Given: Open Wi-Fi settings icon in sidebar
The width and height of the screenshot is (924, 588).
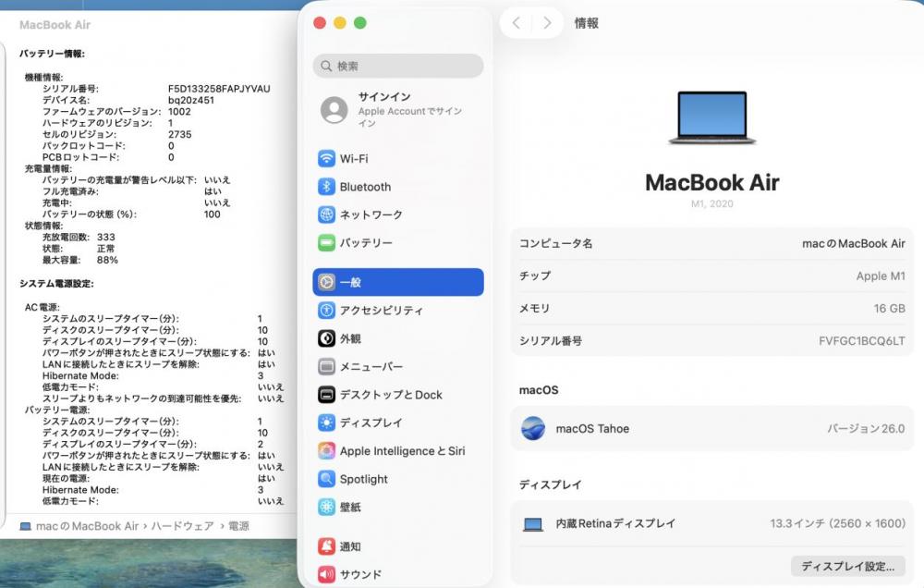Looking at the screenshot, I should (x=326, y=159).
